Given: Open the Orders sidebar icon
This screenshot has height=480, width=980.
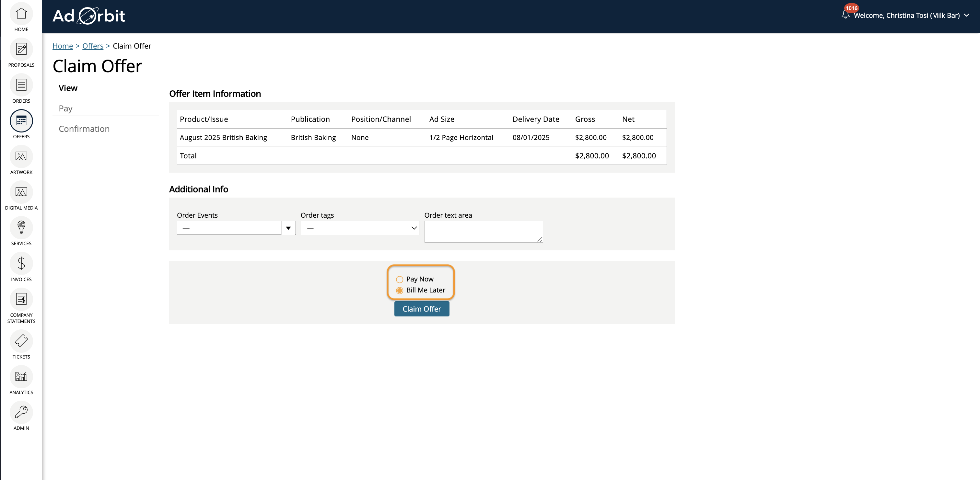Looking at the screenshot, I should (x=21, y=85).
